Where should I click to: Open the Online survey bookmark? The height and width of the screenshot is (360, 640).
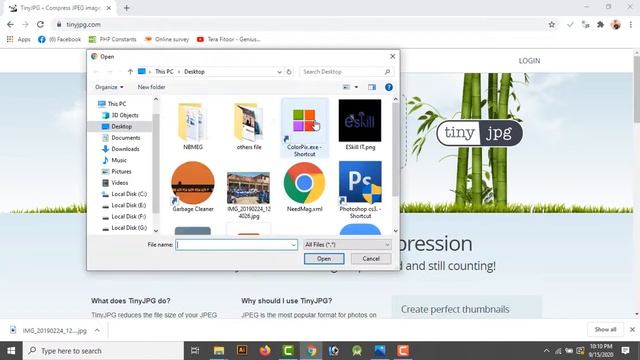pyautogui.click(x=167, y=39)
